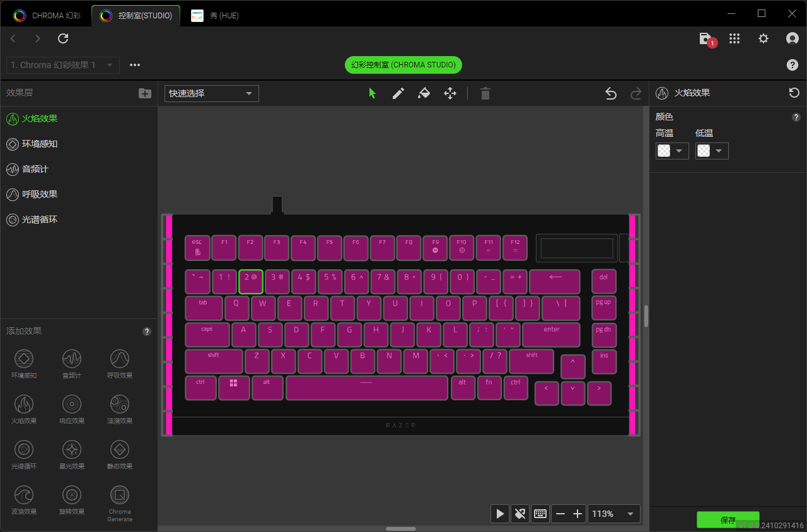Screen dimensions: 807x532
Task: Go forward with the right arrow
Action: pyautogui.click(x=38, y=38)
